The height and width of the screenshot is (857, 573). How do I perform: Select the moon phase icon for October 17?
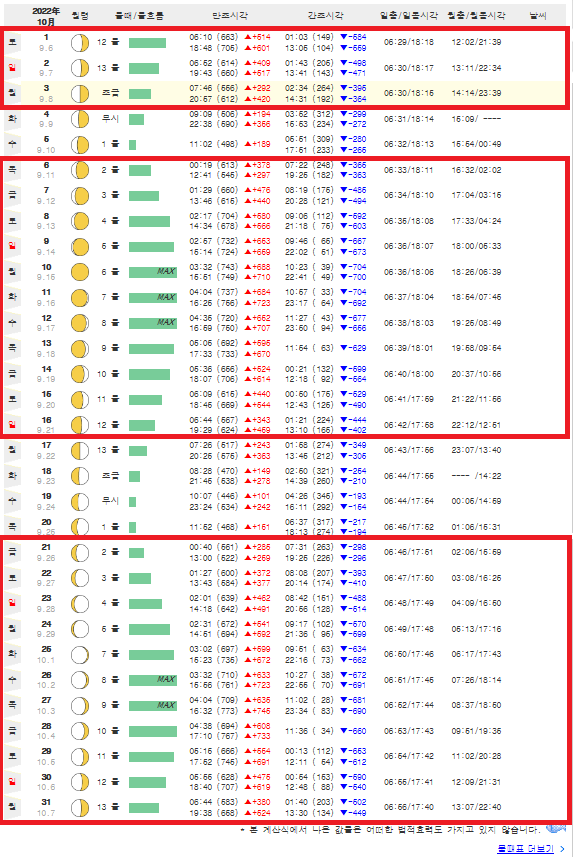coord(80,450)
